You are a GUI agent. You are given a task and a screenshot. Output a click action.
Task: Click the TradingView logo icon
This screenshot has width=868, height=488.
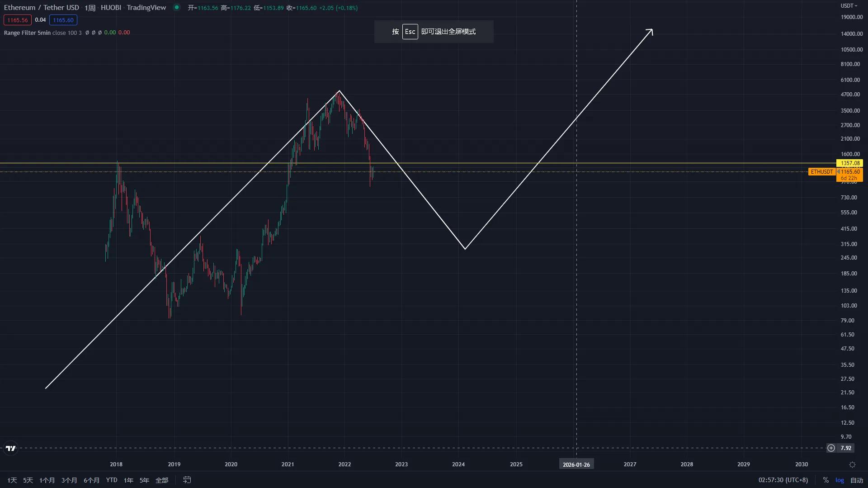[x=10, y=448]
